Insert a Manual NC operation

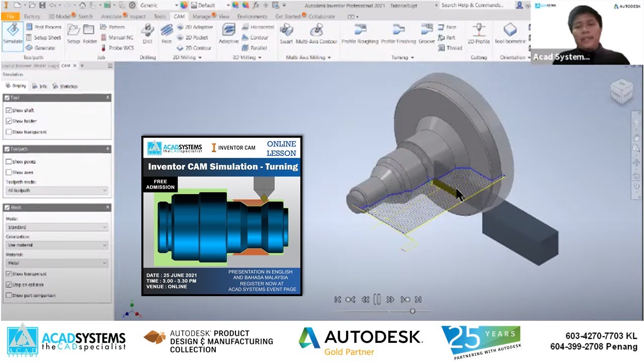(x=117, y=38)
